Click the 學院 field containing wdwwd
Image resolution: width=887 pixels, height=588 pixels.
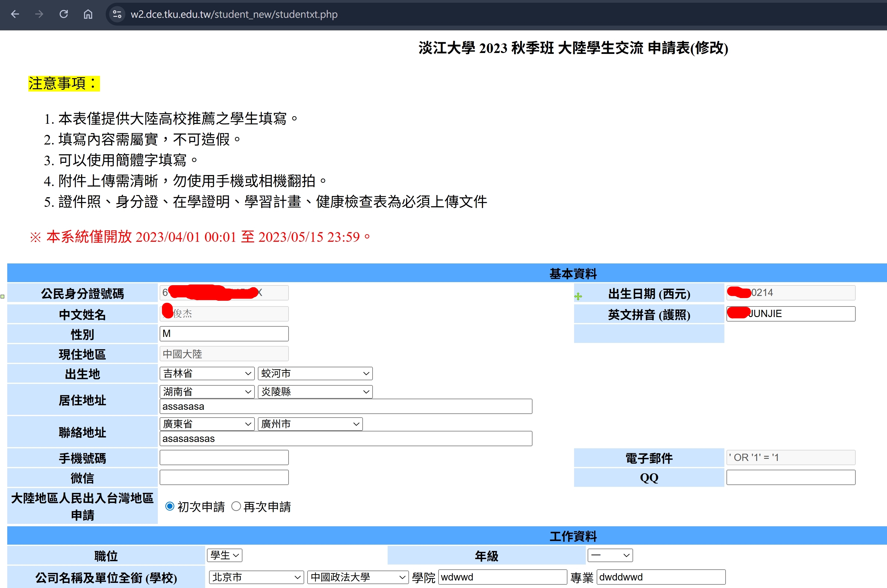tap(502, 577)
